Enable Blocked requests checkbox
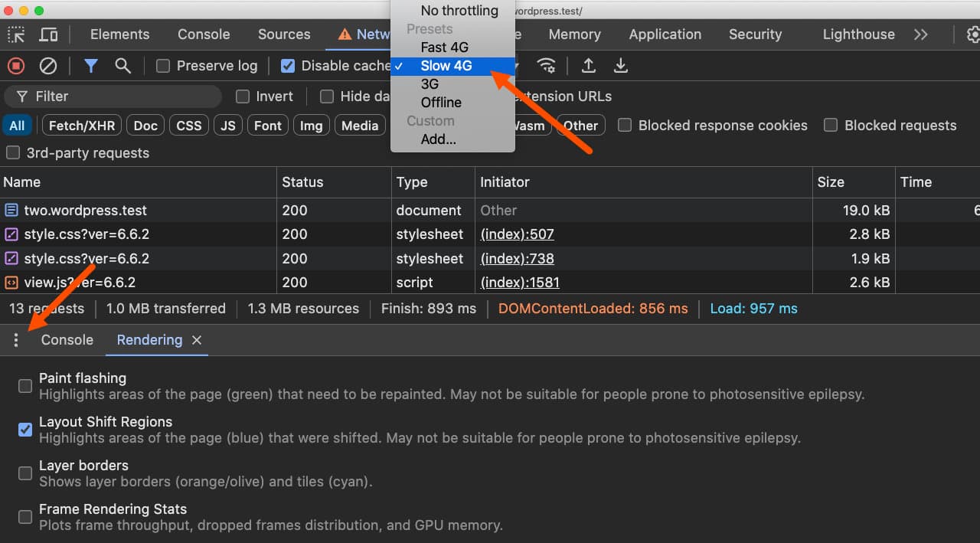Viewport: 980px width, 543px height. click(x=831, y=126)
